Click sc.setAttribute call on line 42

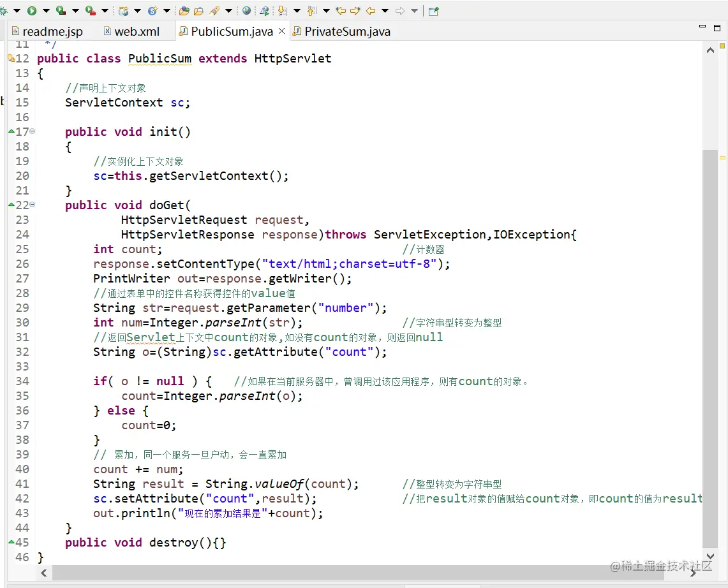pos(205,499)
